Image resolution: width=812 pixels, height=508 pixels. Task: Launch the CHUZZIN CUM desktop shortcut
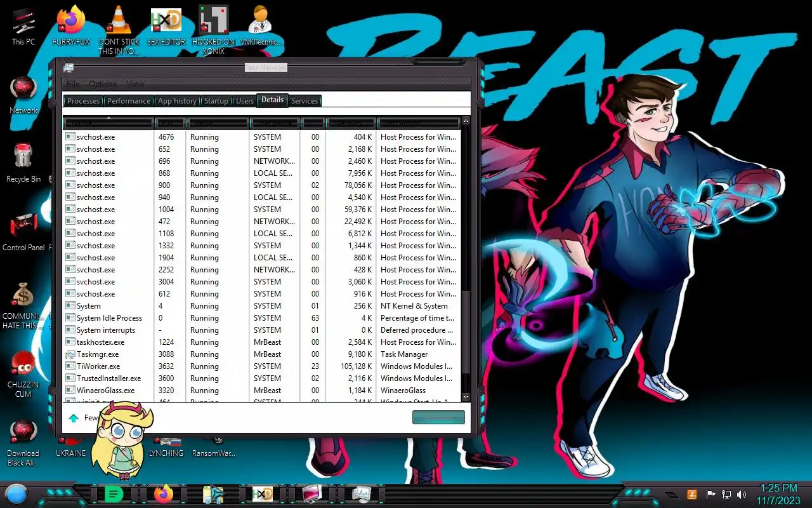[x=23, y=375]
